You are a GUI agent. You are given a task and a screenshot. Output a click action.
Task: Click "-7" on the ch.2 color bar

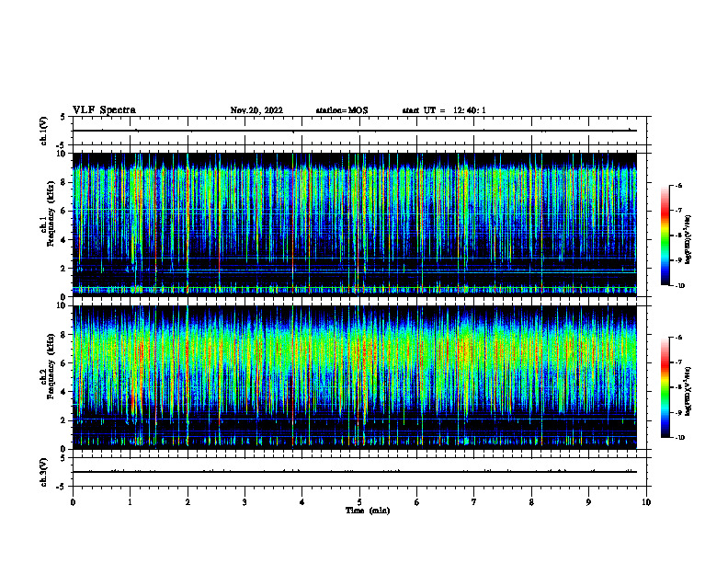pos(678,362)
